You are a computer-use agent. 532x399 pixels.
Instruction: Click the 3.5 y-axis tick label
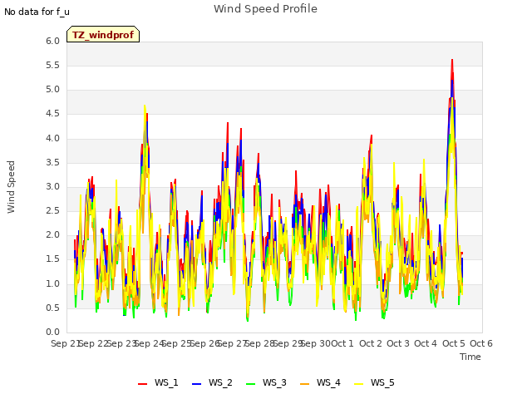click(52, 163)
